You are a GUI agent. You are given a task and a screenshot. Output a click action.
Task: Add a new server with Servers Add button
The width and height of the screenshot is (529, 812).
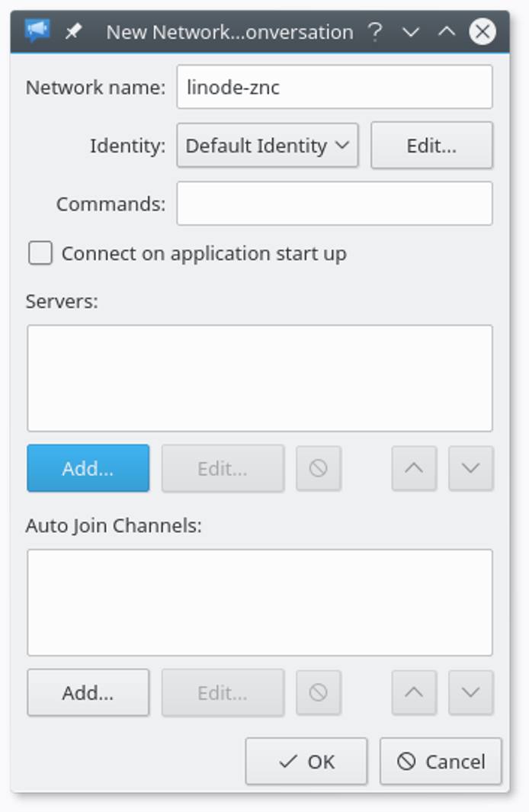(88, 468)
